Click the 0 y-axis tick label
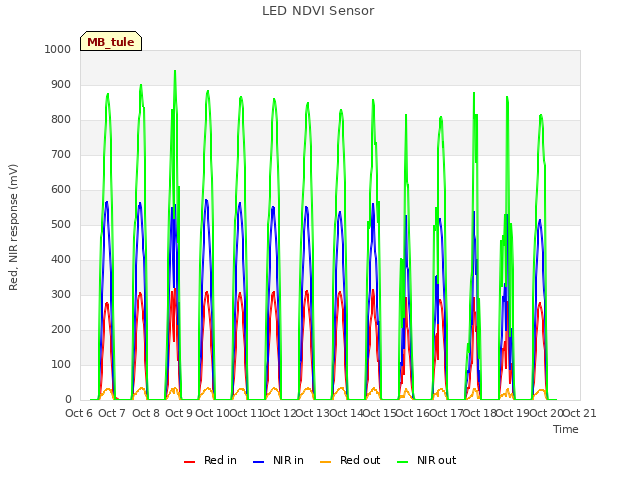The image size is (640, 480). point(68,399)
